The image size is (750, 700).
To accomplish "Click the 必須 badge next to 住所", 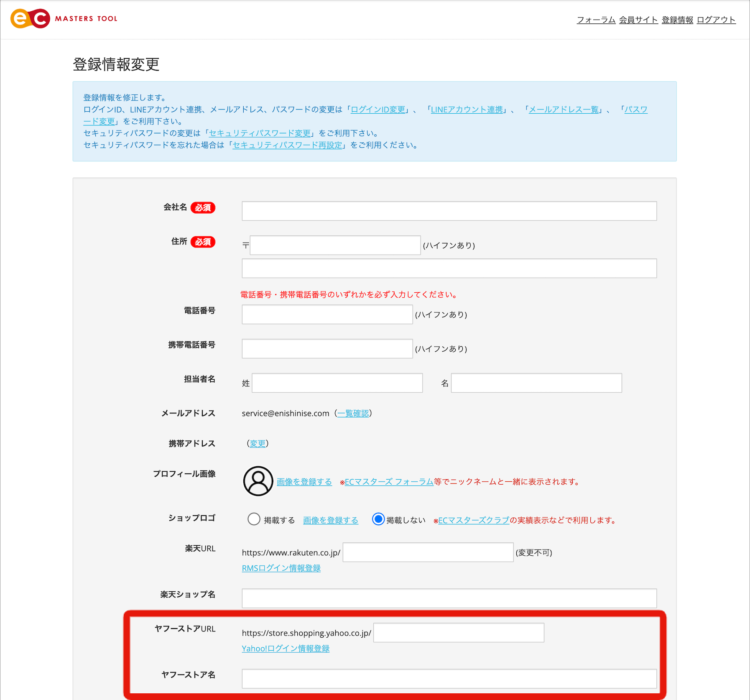I will [202, 242].
